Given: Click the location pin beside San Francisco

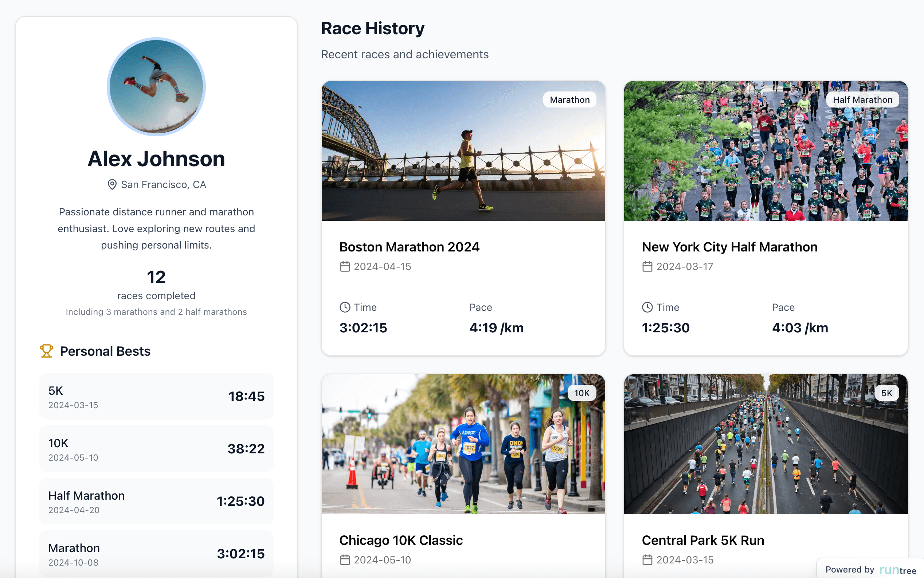Looking at the screenshot, I should [x=112, y=185].
